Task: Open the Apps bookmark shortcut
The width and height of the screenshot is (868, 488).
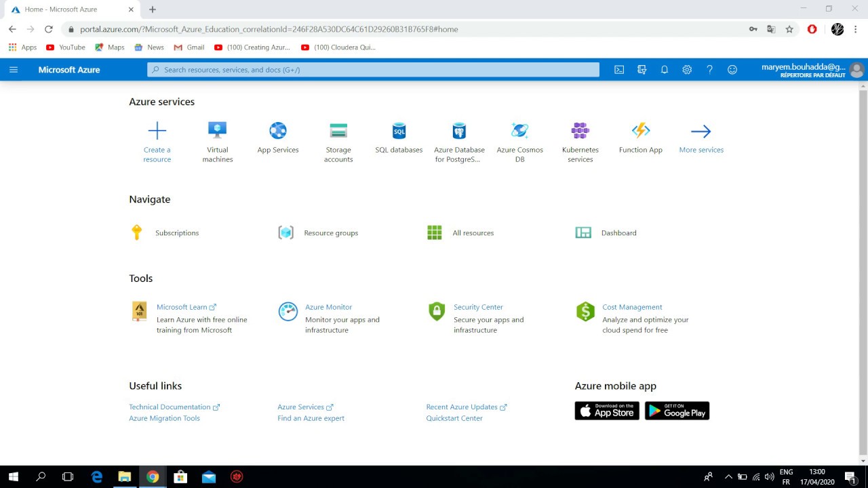Action: pyautogui.click(x=22, y=47)
